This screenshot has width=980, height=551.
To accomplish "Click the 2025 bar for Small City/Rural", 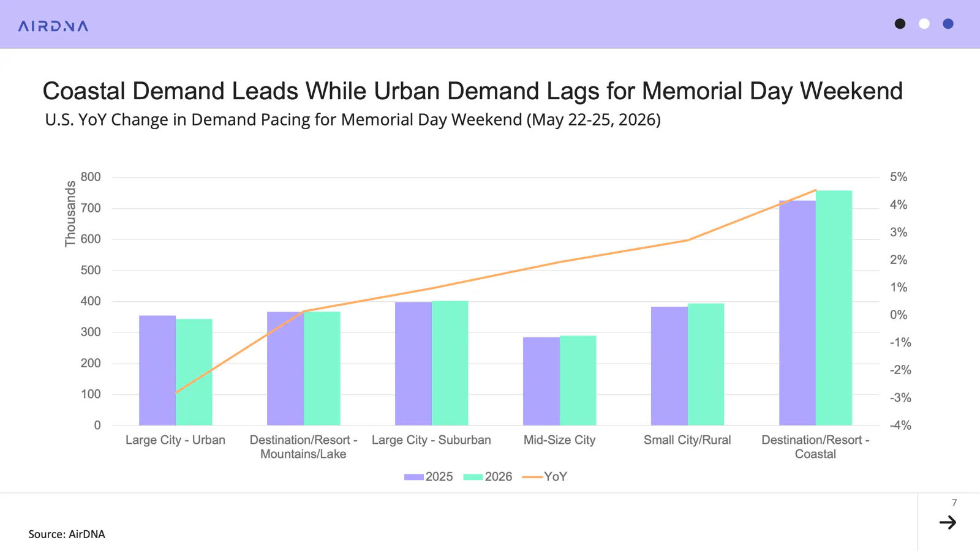I will [x=669, y=366].
